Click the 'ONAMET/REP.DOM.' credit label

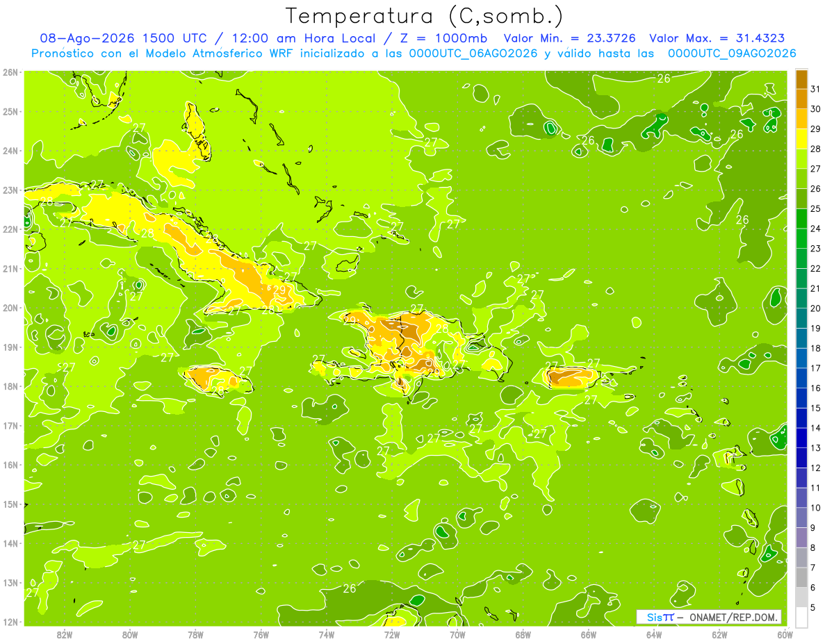[x=733, y=617]
